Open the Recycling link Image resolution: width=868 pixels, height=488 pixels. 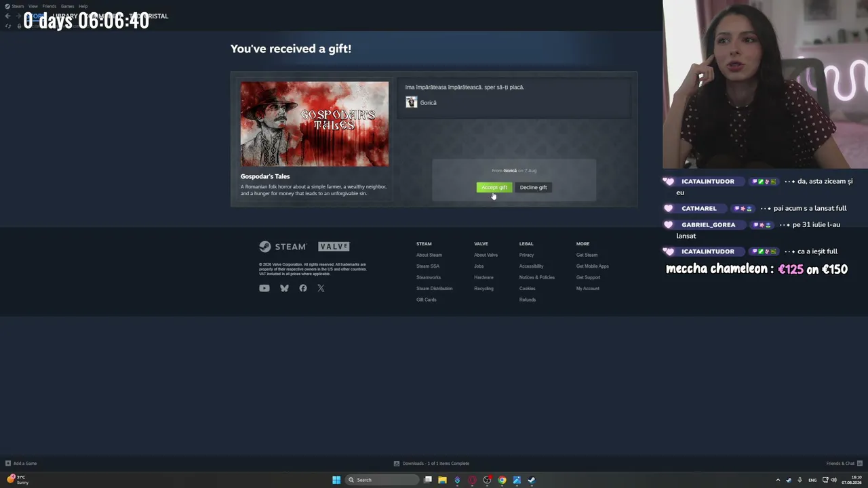pos(484,289)
